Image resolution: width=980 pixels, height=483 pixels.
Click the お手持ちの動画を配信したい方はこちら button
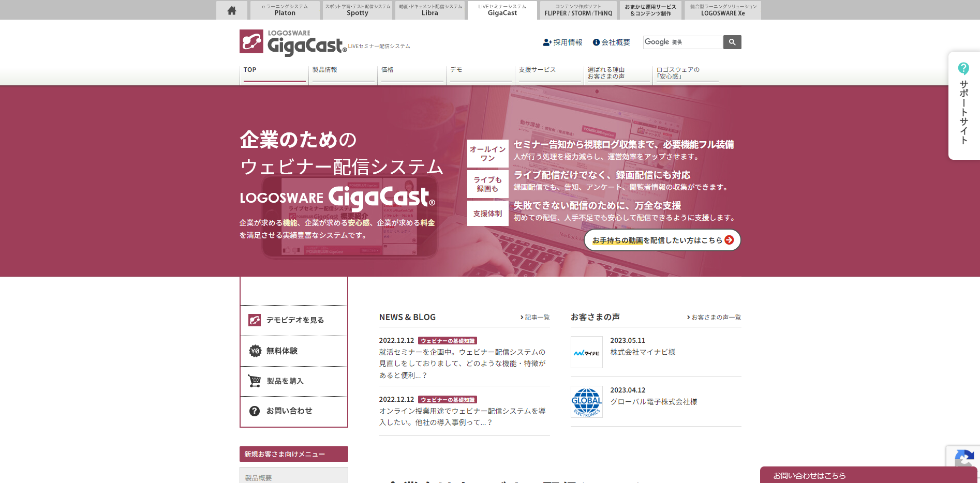pyautogui.click(x=662, y=240)
